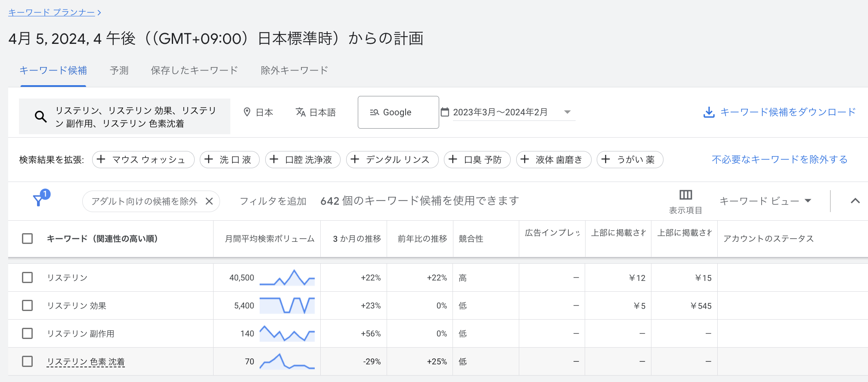The width and height of the screenshot is (868, 382).
Task: Click the plus icon on マウス ウォッシュ chip
Action: tap(101, 159)
